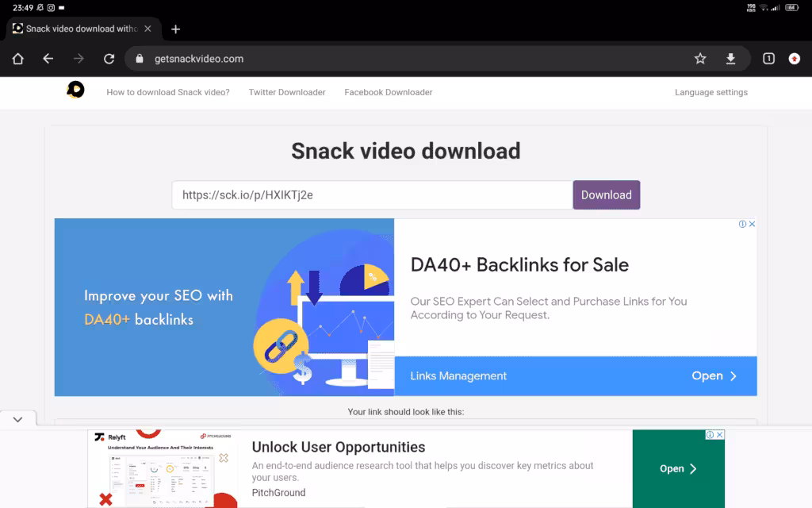Screen dimensions: 812x508
Task: Click the purple Download button
Action: click(607, 195)
